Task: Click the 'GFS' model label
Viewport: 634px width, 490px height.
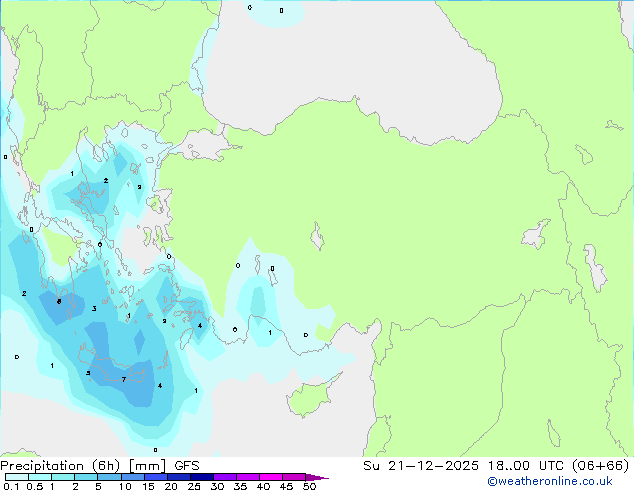Action: click(x=187, y=466)
